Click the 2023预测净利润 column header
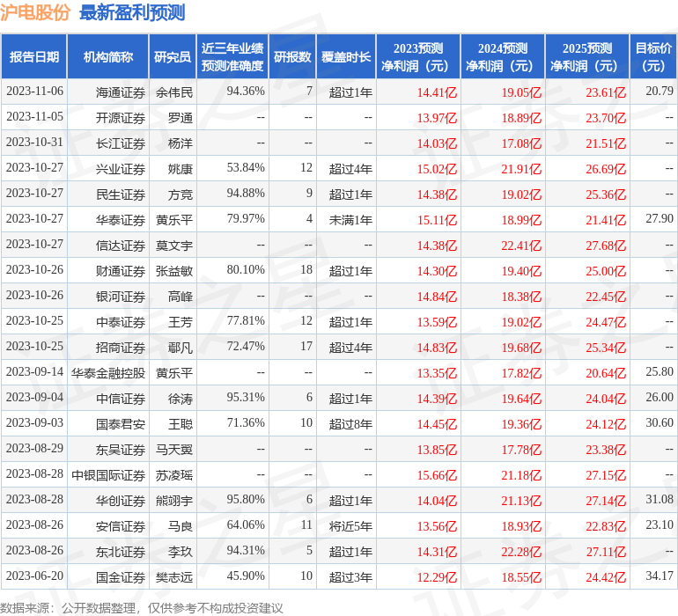678x616 pixels. pyautogui.click(x=418, y=56)
